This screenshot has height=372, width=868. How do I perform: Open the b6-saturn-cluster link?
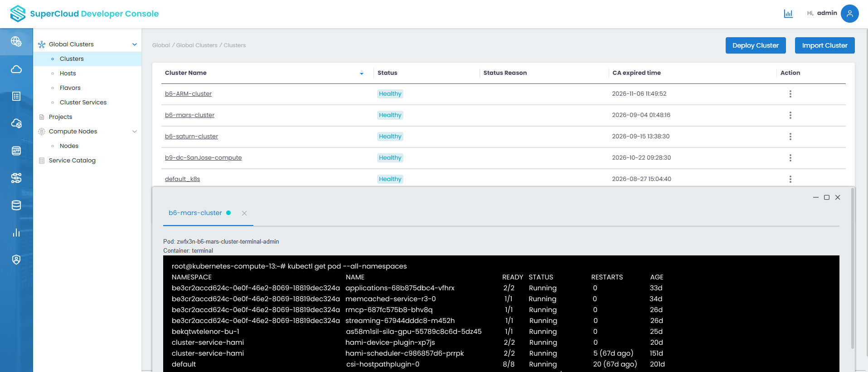click(x=191, y=137)
